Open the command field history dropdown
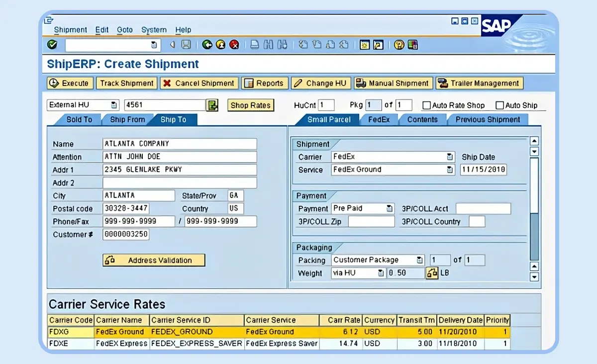The width and height of the screenshot is (597, 364). [154, 45]
